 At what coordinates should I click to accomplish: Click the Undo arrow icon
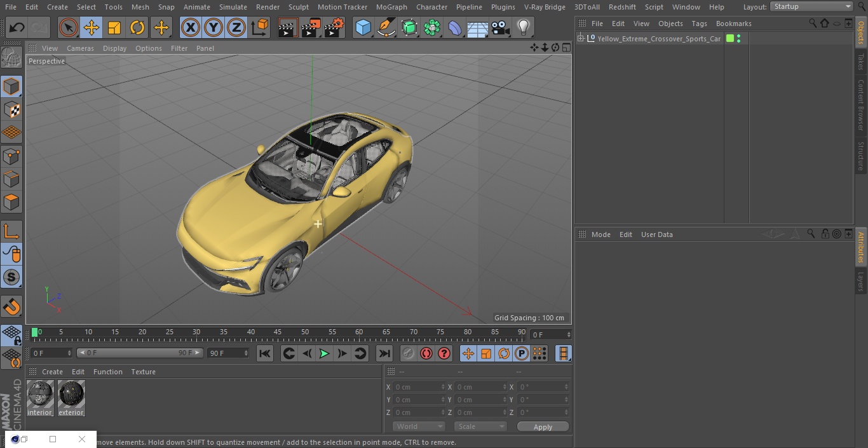pos(17,27)
